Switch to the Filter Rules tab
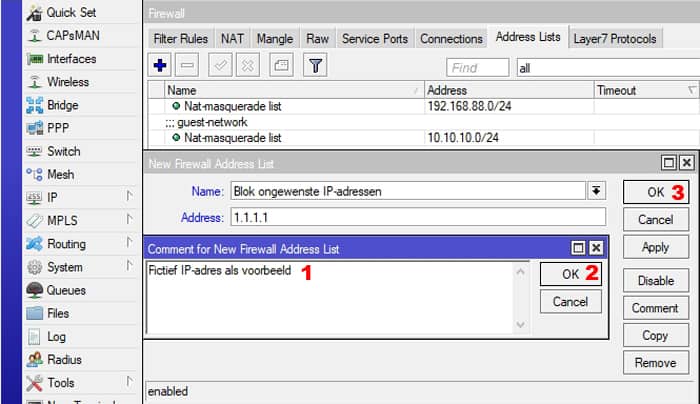The width and height of the screenshot is (700, 404). coord(181,39)
